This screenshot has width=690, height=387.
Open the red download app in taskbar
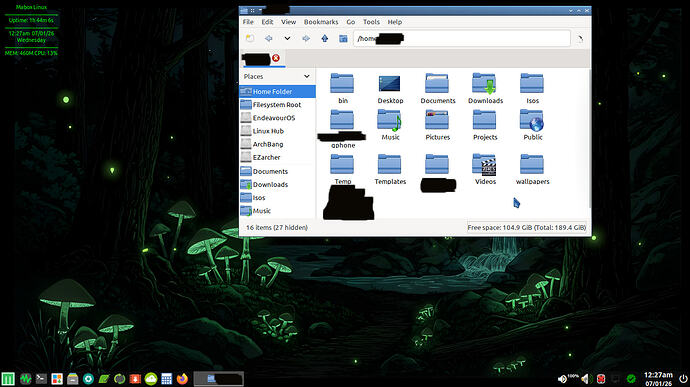(135, 379)
